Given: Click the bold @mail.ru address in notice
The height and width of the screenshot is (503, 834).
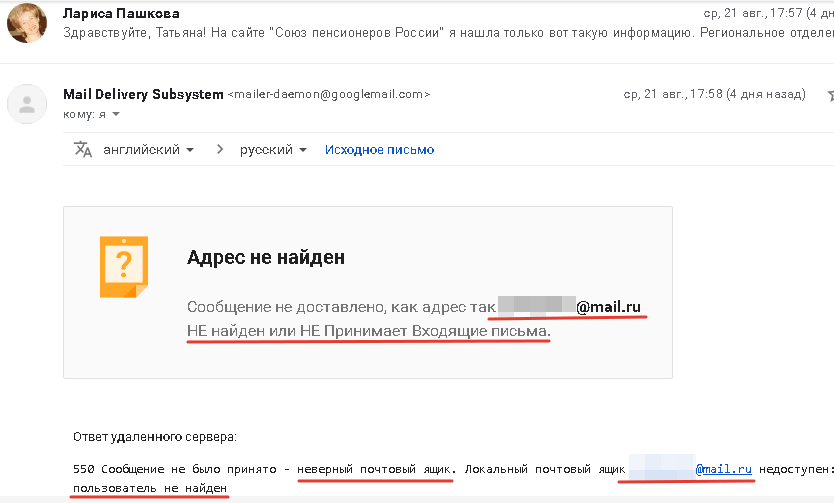Looking at the screenshot, I should 608,305.
